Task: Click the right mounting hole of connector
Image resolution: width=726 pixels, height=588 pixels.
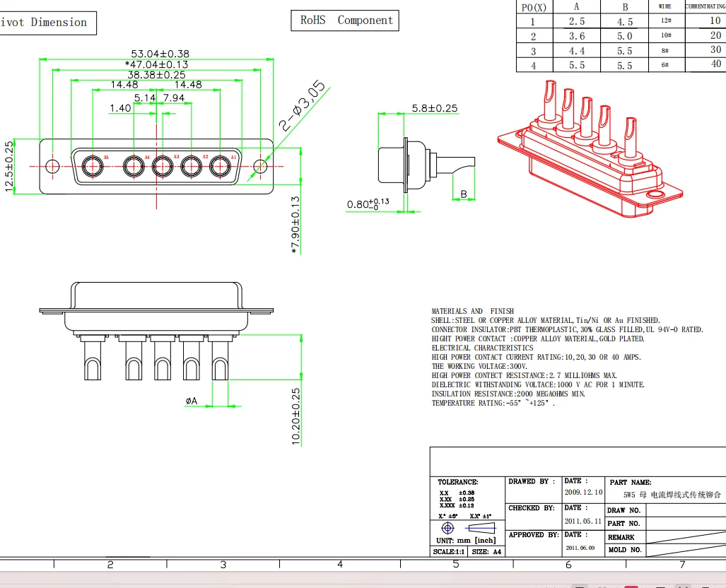Action: pos(260,167)
